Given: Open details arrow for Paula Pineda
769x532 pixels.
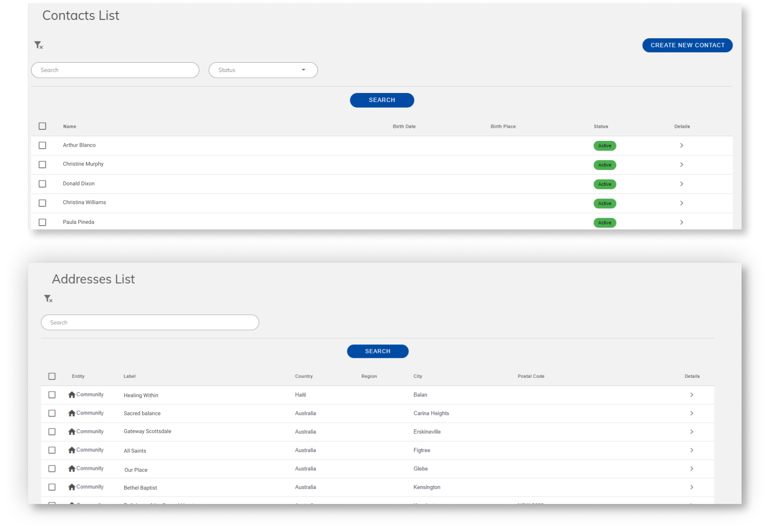Looking at the screenshot, I should [x=682, y=222].
